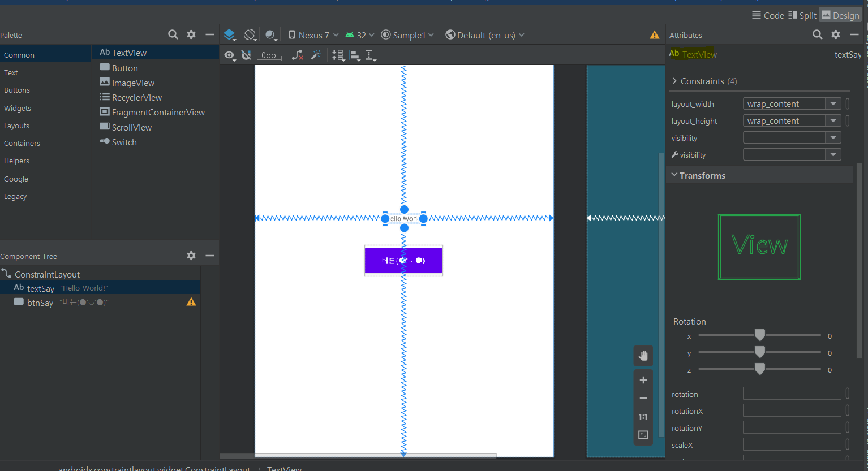This screenshot has width=868, height=471.
Task: Select the purple button on the canvas
Action: coord(403,260)
